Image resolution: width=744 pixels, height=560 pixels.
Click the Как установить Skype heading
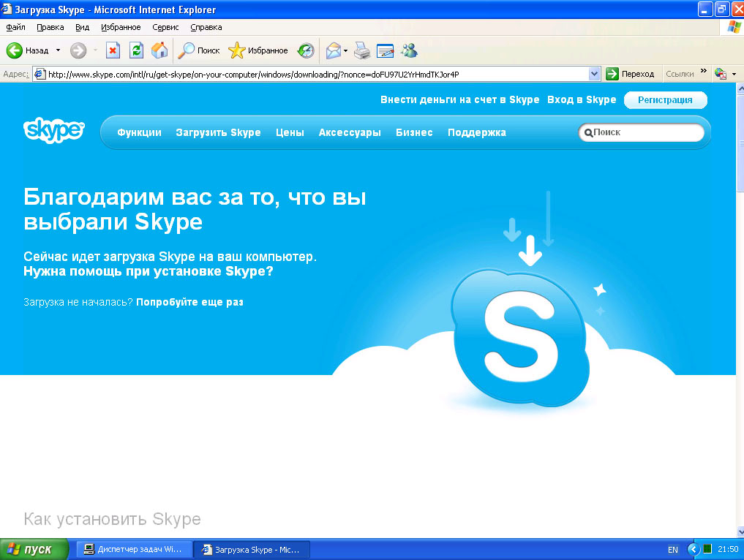112,519
